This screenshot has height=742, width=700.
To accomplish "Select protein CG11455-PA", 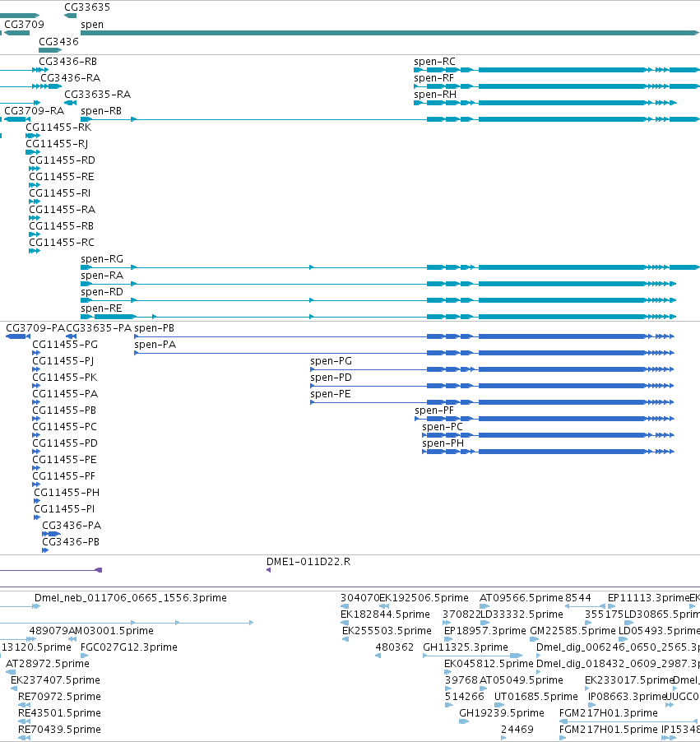I will click(65, 394).
